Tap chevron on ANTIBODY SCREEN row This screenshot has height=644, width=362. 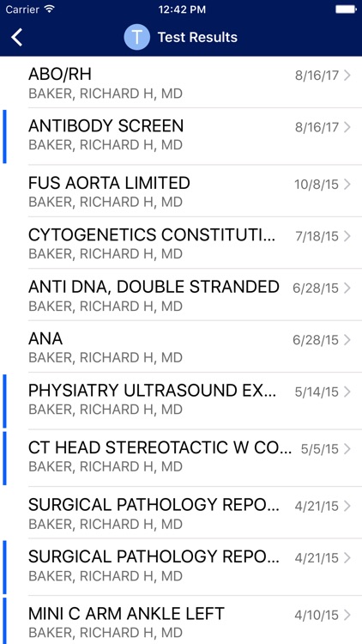(347, 127)
